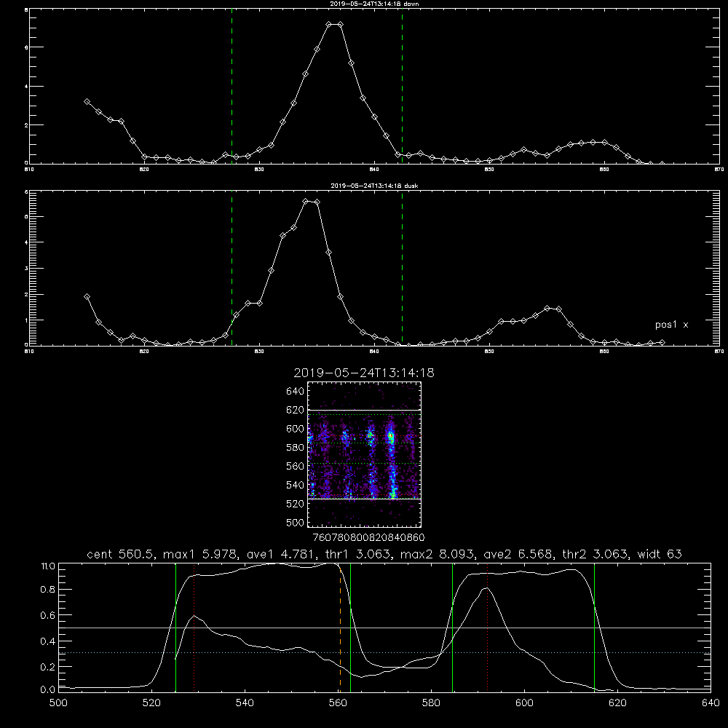Click the '0.2' y-axis label of bottom plot
728x728 pixels.
[47, 667]
